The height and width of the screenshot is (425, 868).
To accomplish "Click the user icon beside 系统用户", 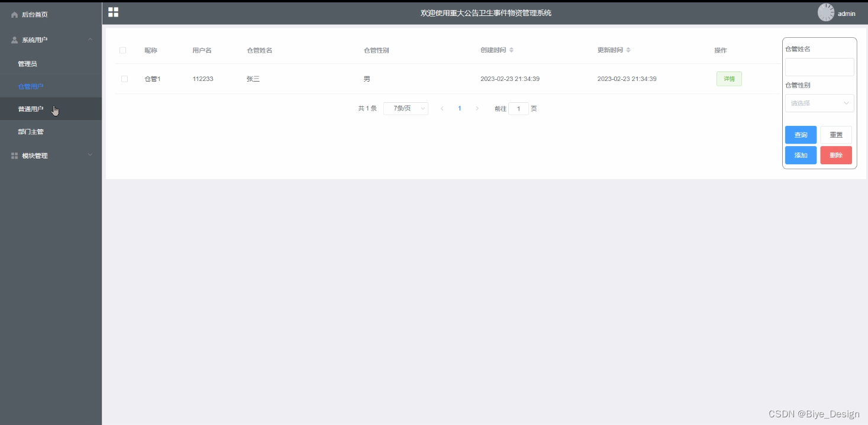I will (15, 40).
